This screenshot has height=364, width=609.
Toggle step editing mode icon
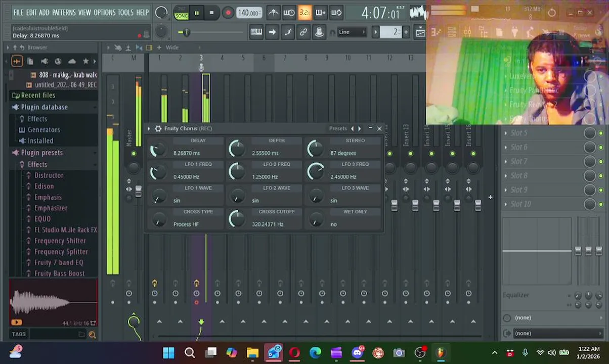288,32
